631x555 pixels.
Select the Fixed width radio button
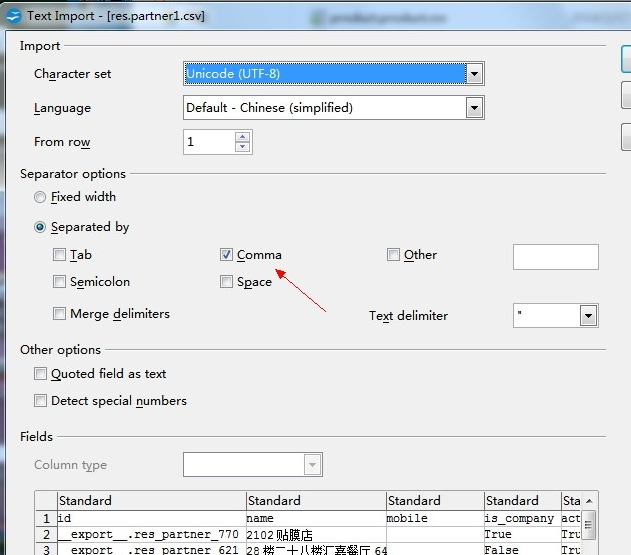[x=40, y=198]
